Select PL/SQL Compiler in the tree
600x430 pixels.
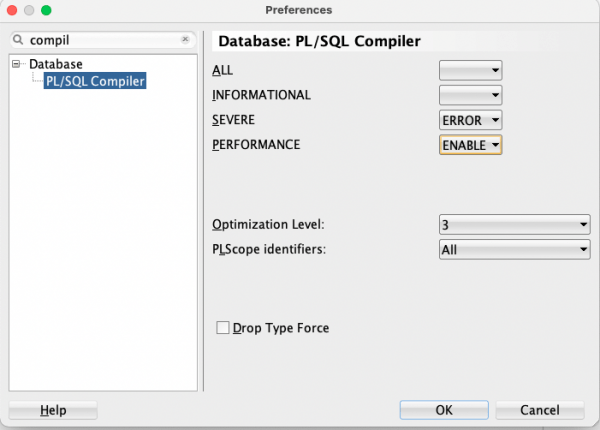[95, 81]
